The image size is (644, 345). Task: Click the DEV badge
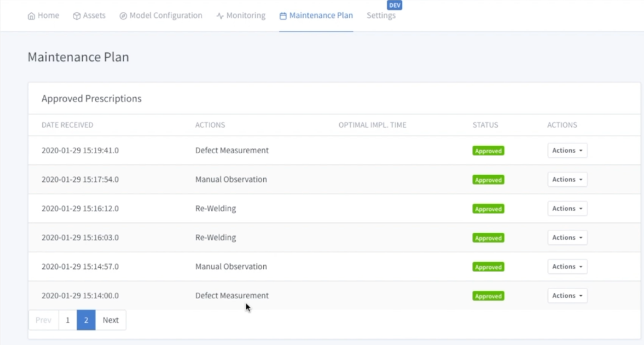pos(395,5)
